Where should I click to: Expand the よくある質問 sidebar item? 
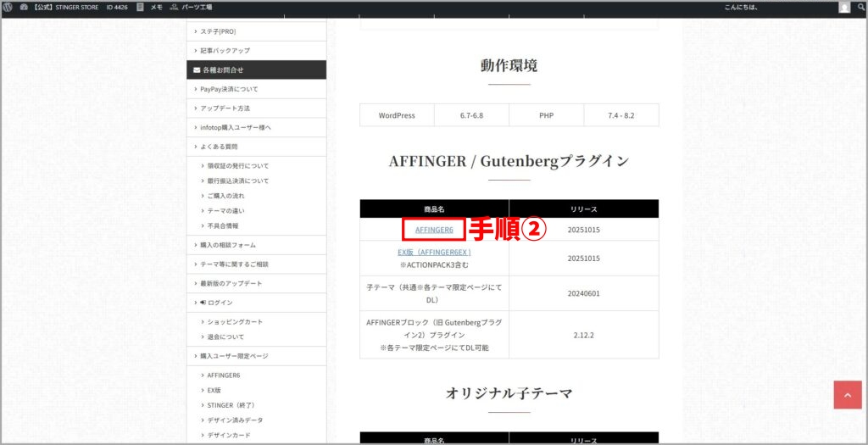(x=219, y=147)
